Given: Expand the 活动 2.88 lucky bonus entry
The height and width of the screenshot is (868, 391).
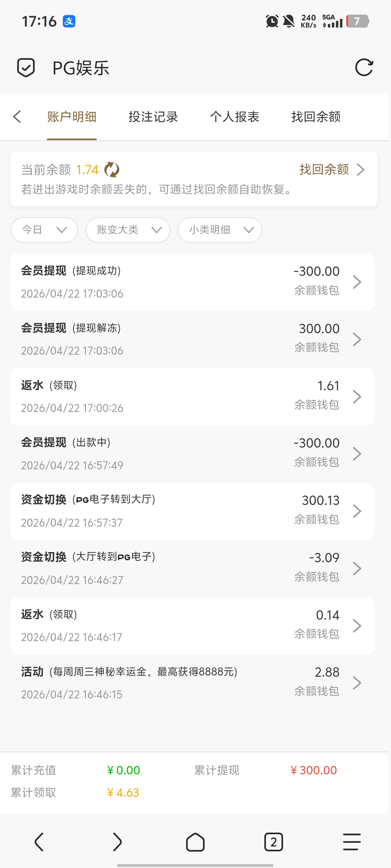Looking at the screenshot, I should (x=192, y=683).
